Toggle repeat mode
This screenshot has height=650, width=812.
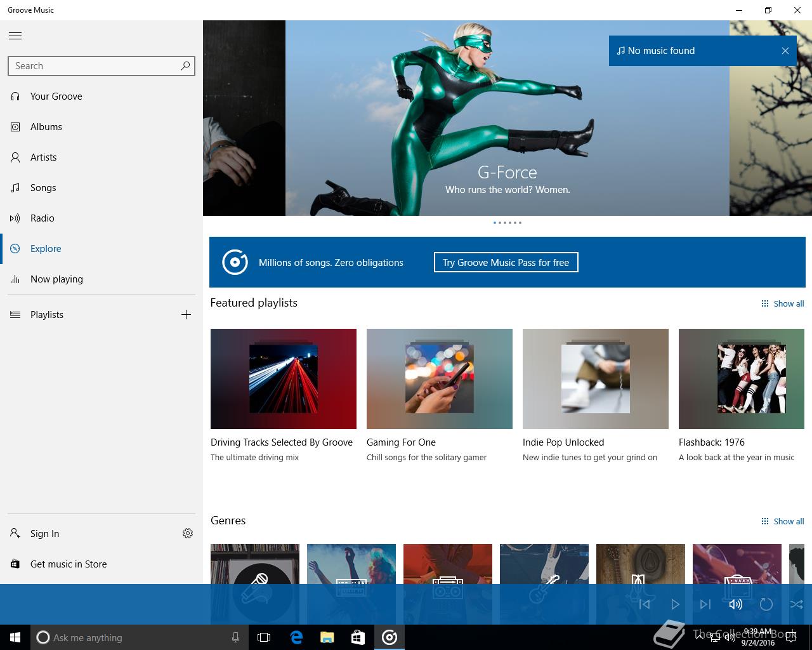tap(766, 604)
